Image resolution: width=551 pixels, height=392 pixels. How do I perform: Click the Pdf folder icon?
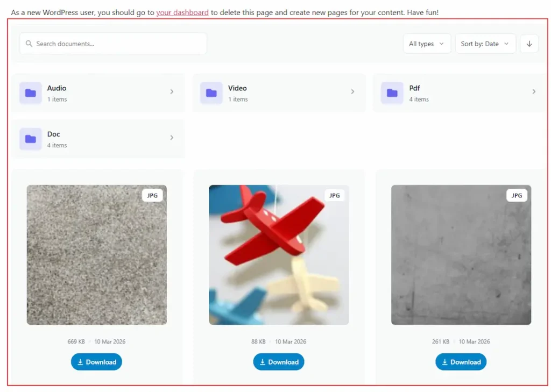click(x=392, y=92)
